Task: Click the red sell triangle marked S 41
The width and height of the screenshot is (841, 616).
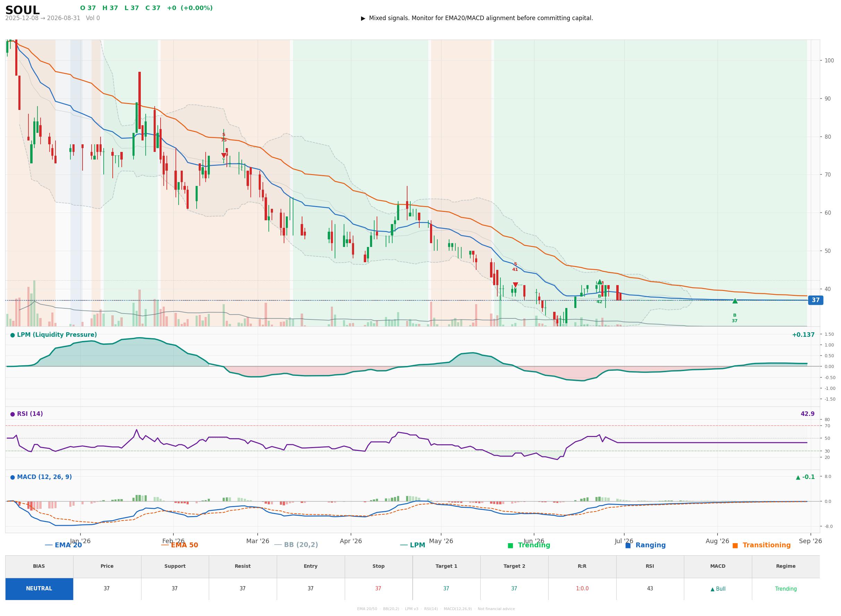Action: (x=515, y=285)
